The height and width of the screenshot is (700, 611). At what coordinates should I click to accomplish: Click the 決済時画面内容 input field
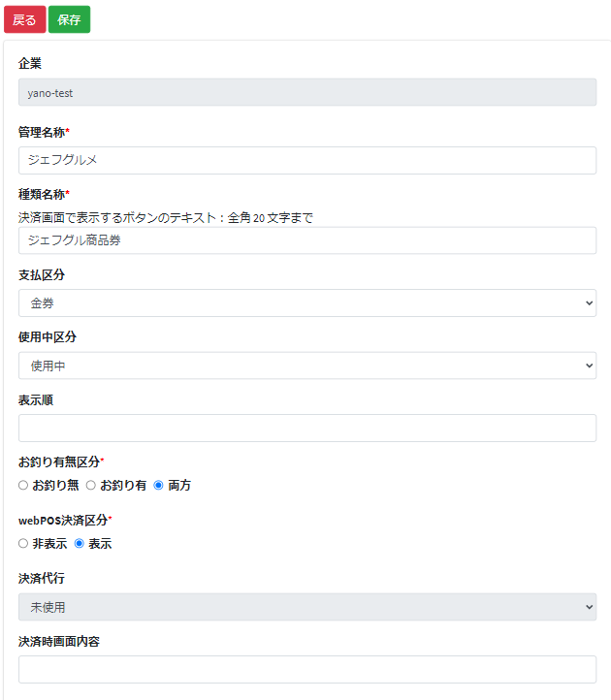306,669
